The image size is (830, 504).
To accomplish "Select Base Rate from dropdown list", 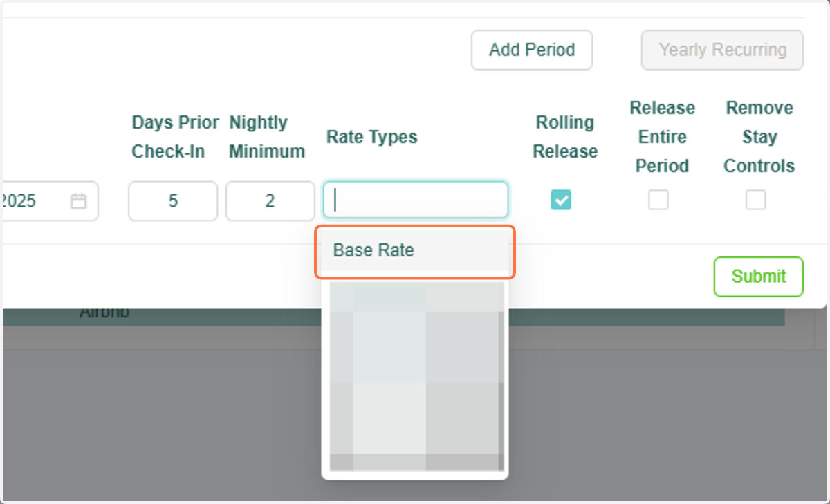I will pyautogui.click(x=415, y=251).
